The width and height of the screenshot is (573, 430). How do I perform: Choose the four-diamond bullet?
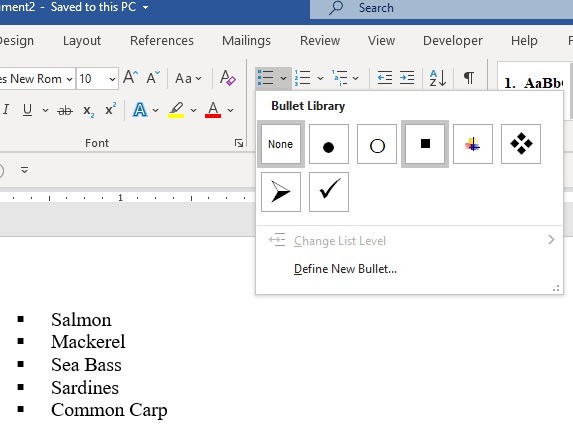point(521,144)
